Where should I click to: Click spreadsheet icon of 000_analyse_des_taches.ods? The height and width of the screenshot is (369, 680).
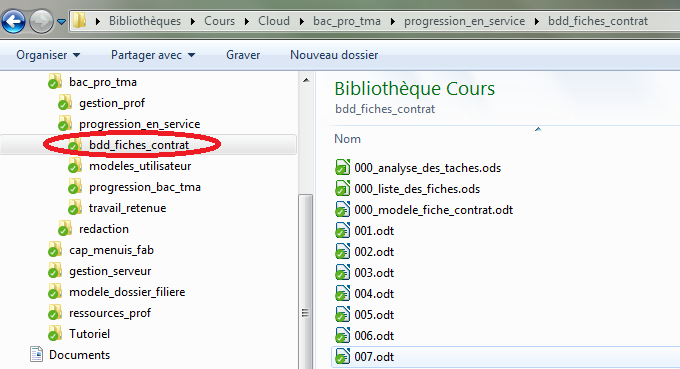tap(343, 167)
